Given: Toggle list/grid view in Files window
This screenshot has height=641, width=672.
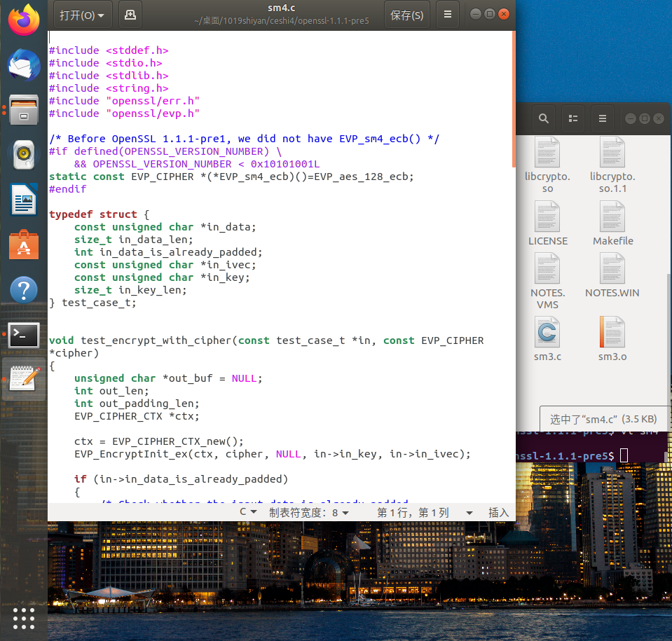Looking at the screenshot, I should pyautogui.click(x=573, y=118).
